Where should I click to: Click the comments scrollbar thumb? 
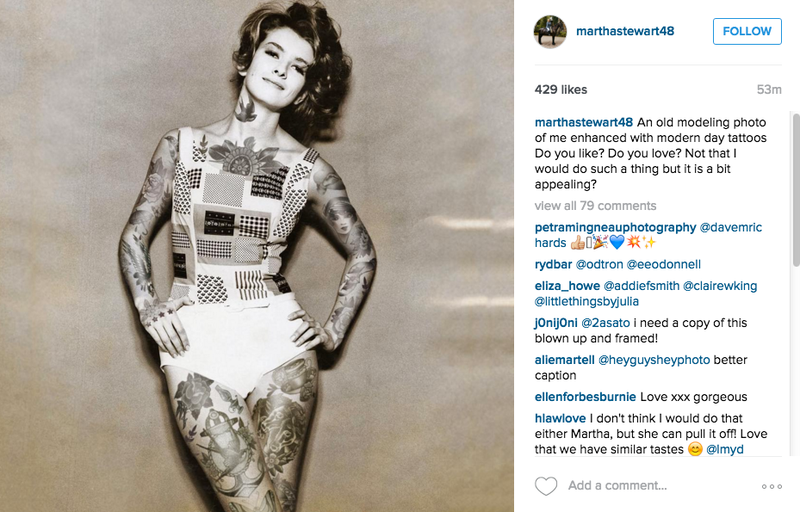click(x=796, y=189)
